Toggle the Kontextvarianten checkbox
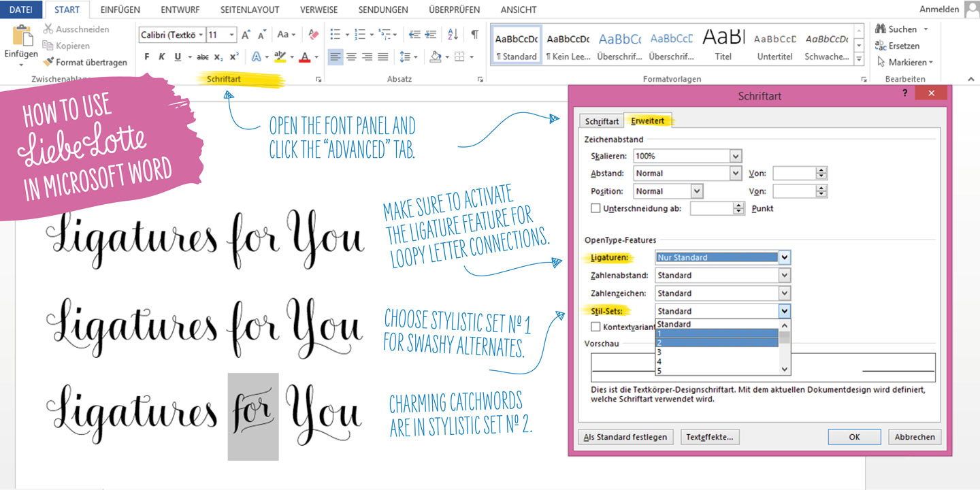The width and height of the screenshot is (980, 490). point(595,327)
